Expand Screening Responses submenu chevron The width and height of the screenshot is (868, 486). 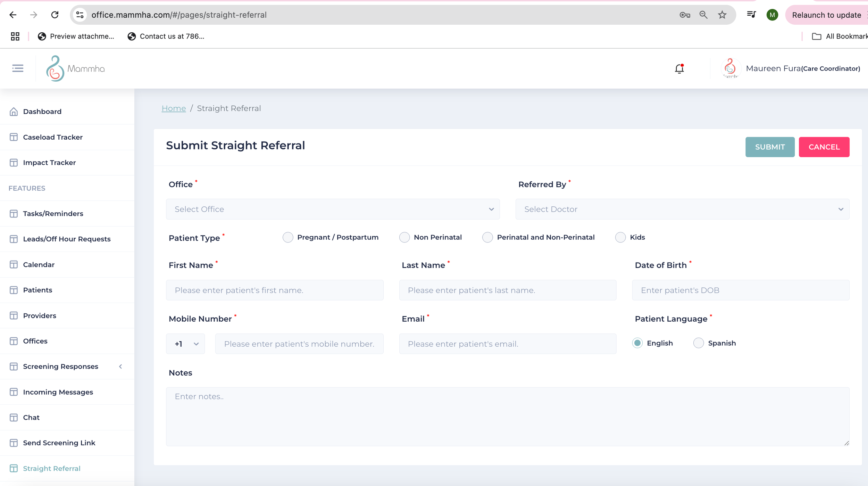[120, 366]
